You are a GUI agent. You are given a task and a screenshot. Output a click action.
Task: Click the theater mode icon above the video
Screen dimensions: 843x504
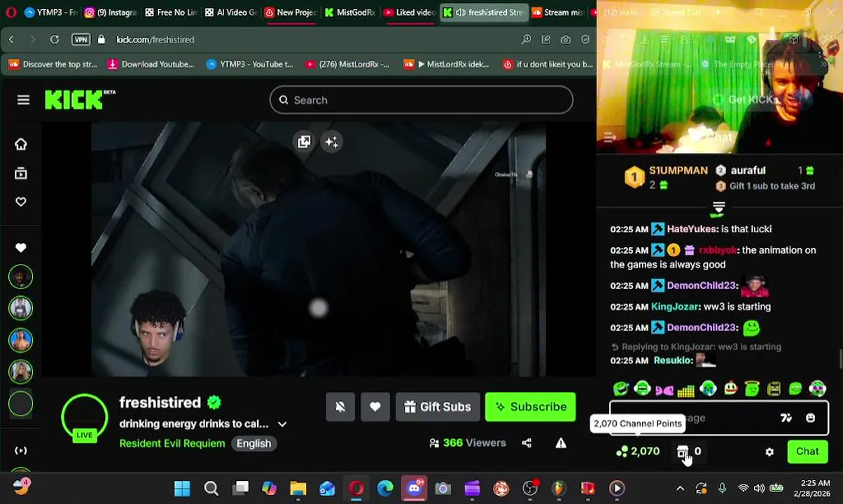tap(304, 142)
